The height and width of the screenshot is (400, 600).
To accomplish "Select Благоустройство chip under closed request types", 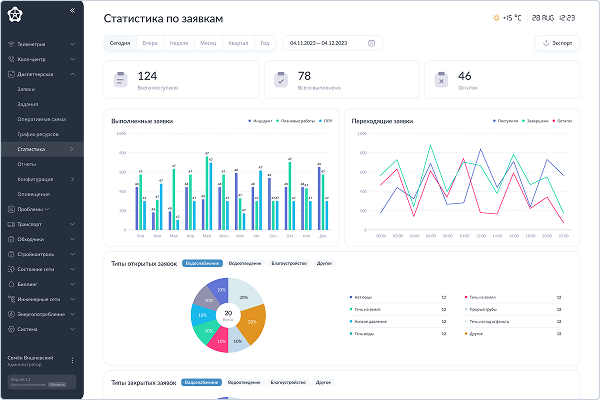I will tap(288, 382).
